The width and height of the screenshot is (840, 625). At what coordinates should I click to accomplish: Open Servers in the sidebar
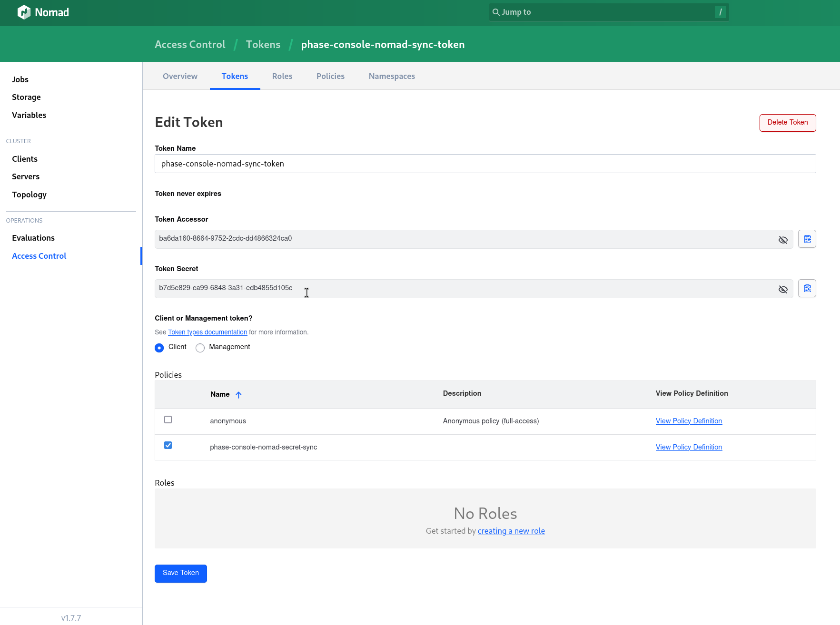(26, 176)
